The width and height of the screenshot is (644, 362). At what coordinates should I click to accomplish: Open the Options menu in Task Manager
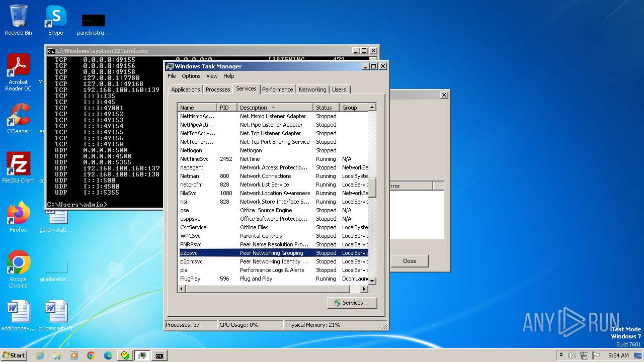click(x=191, y=76)
